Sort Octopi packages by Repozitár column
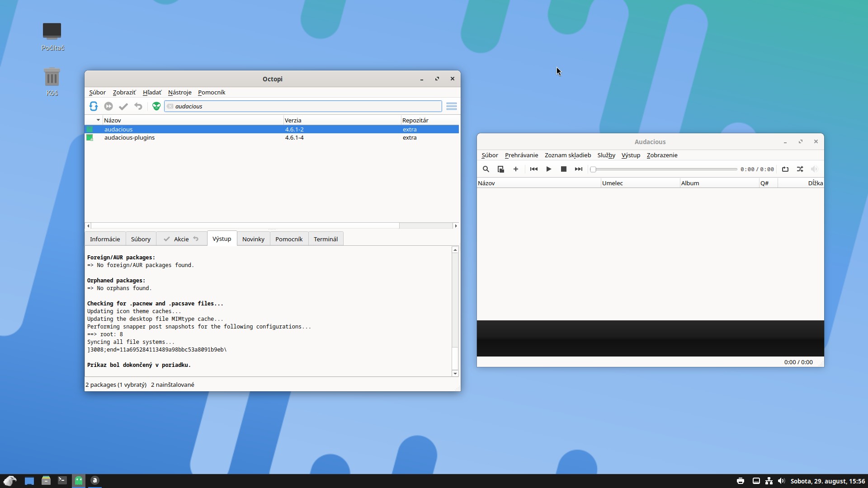Viewport: 868px width, 488px height. pos(429,120)
